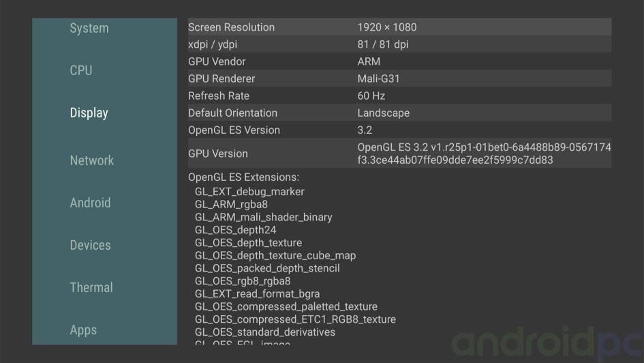This screenshot has width=644, height=363.
Task: Open the Devices section
Action: click(90, 245)
